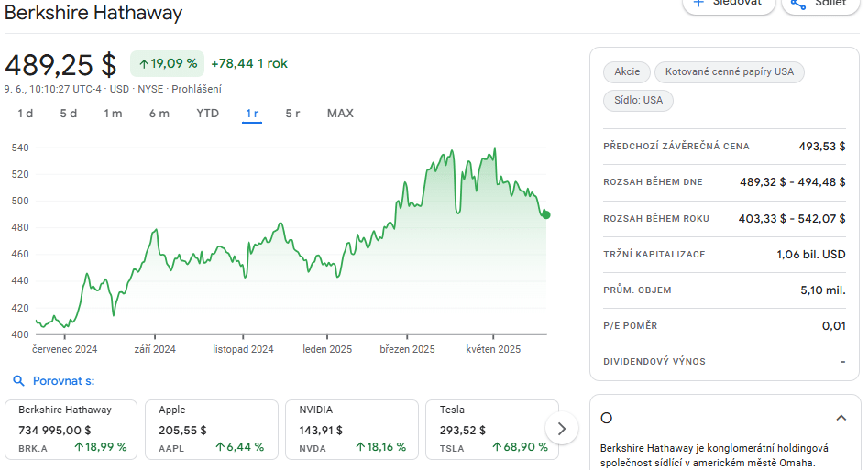This screenshot has width=868, height=470.
Task: Click the P/E POMĚR label
Action: 630,326
